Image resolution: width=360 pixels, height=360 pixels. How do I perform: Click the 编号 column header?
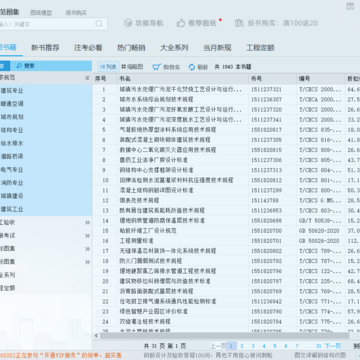[x=321, y=79]
